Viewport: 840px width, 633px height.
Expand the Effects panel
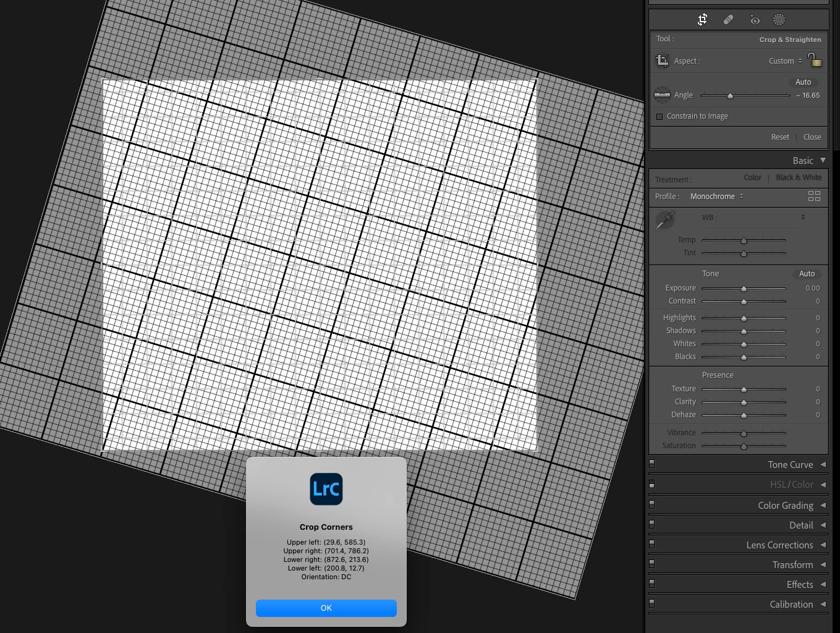(x=823, y=584)
